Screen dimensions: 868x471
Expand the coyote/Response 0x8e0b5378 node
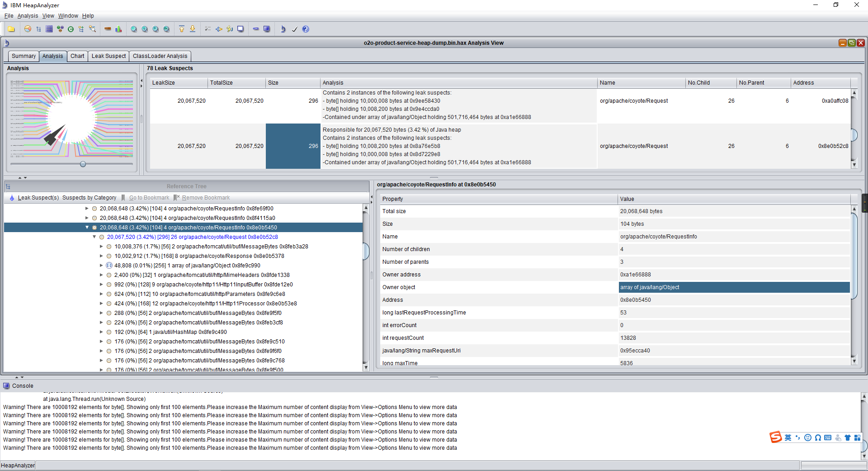tap(101, 256)
